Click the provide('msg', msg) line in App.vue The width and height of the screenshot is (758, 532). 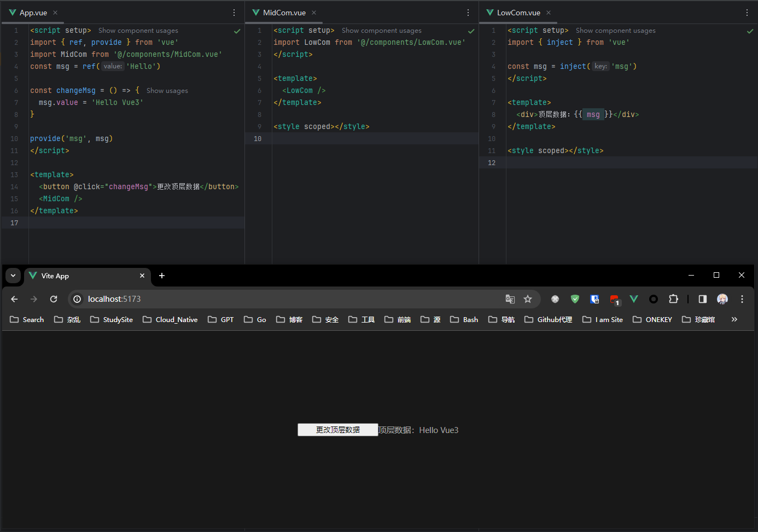[71, 139]
